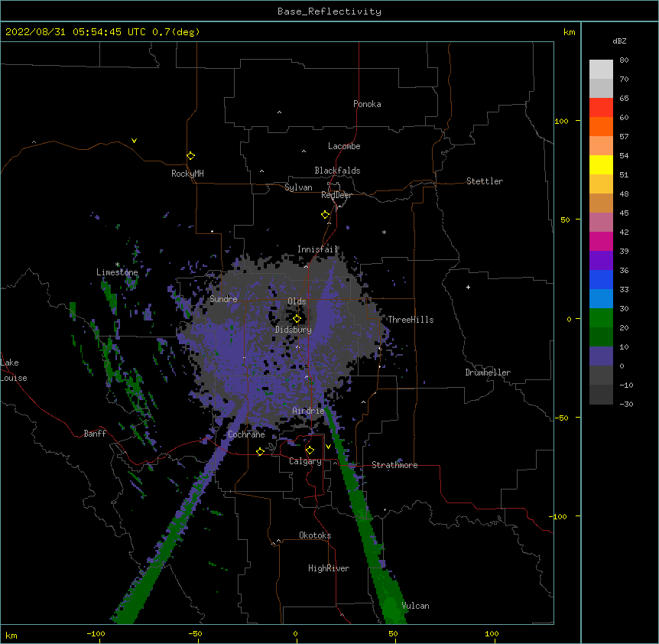Click the Calgary city label
The height and width of the screenshot is (644, 659).
306,461
